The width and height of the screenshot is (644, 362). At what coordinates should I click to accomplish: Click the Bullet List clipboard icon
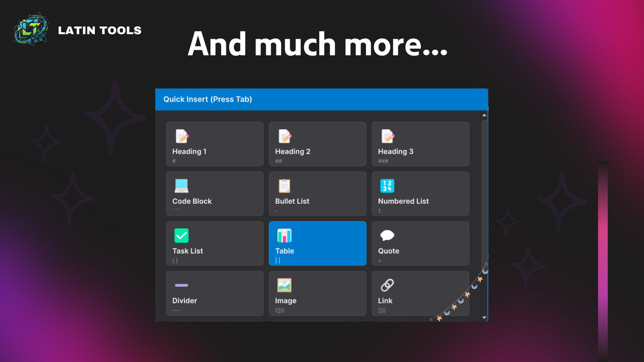(284, 186)
